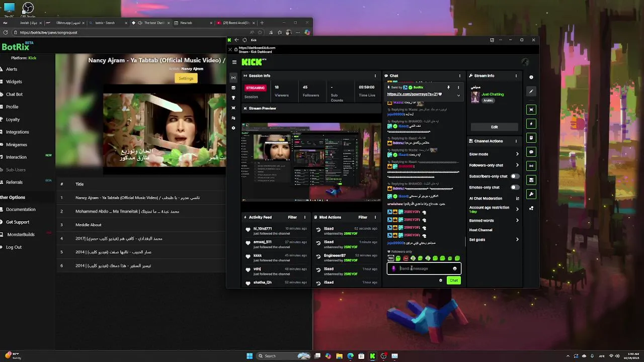Image resolution: width=644 pixels, height=362 pixels.
Task: Open Activity Feed three-dot options
Action: (x=304, y=217)
